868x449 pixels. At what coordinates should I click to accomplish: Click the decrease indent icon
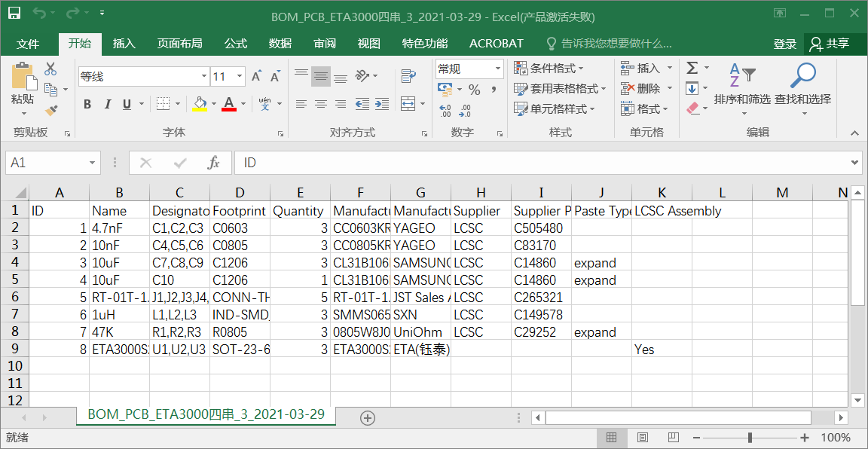click(362, 103)
